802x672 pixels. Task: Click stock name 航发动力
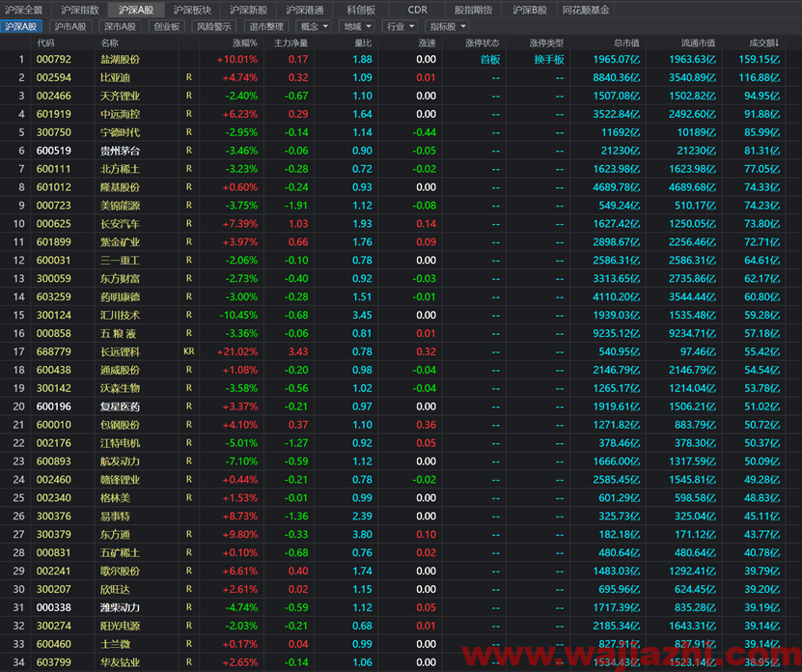click(x=121, y=462)
